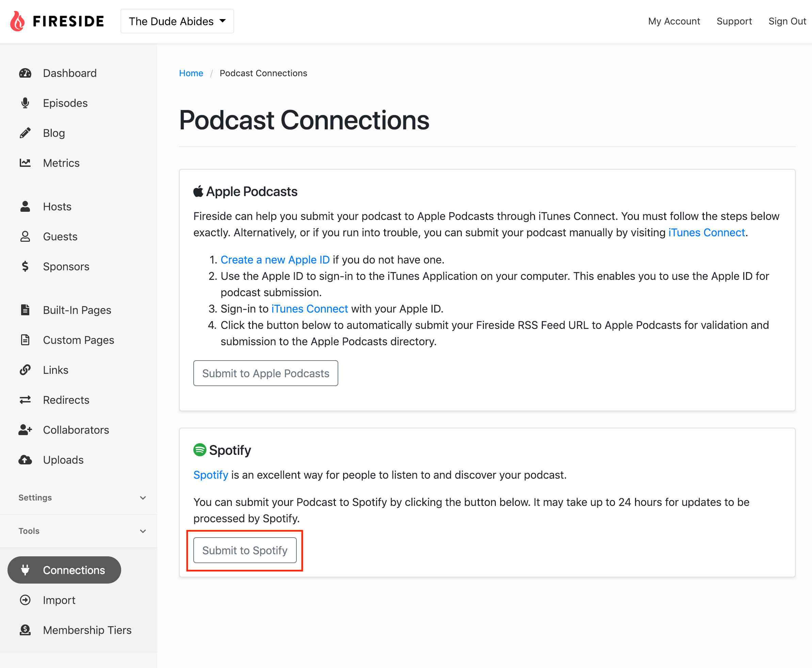Click the Metrics chart icon

click(26, 163)
